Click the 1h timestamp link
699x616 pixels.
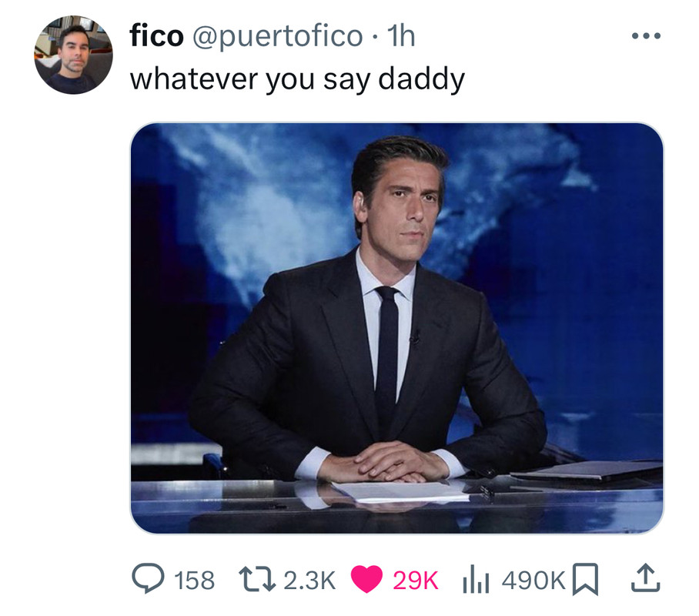401,36
